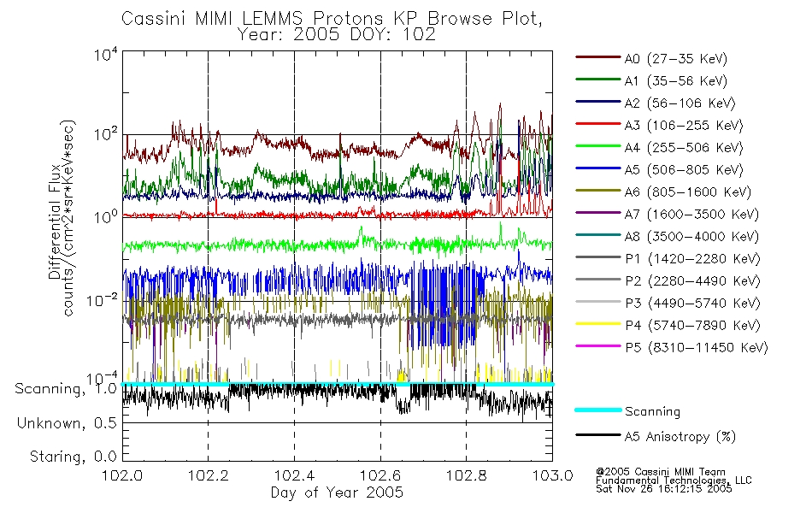Image resolution: width=812 pixels, height=513 pixels.
Task: Select legend label A8 (3500-4000 KeV)
Action: click(691, 237)
